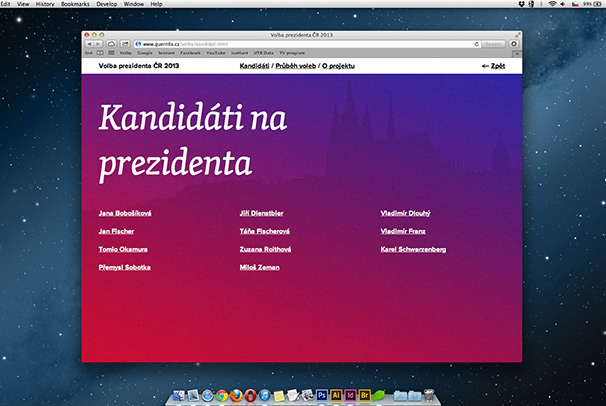Open the Bookmarks menu
Image resolution: width=606 pixels, height=406 pixels.
coord(74,5)
